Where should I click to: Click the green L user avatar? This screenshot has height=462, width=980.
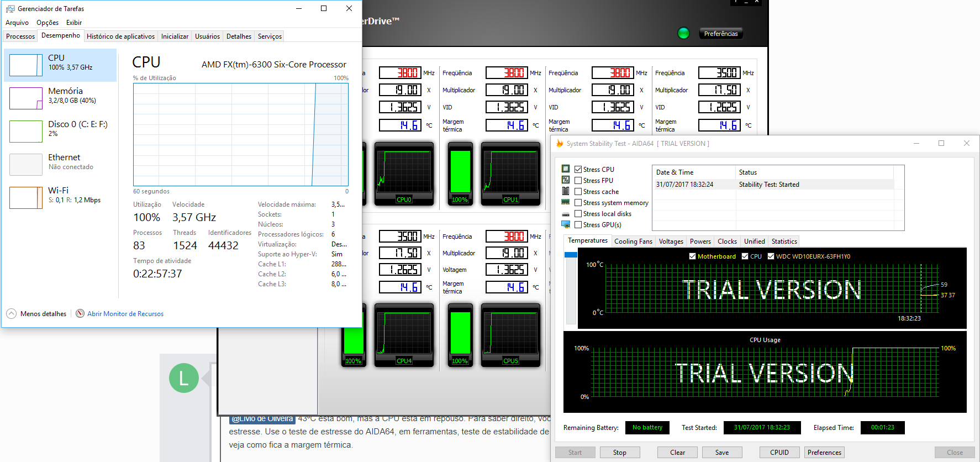coord(184,378)
